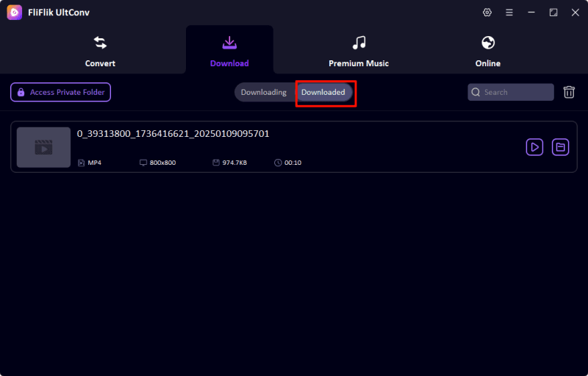Screen dimensions: 588x376
Task: Open the hamburger menu in title bar
Action: (509, 13)
